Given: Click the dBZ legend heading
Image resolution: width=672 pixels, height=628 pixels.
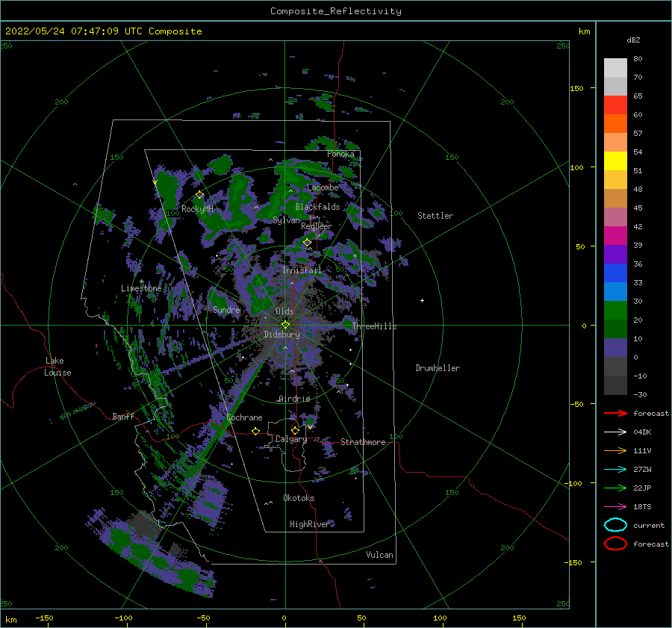Looking at the screenshot, I should pyautogui.click(x=633, y=40).
